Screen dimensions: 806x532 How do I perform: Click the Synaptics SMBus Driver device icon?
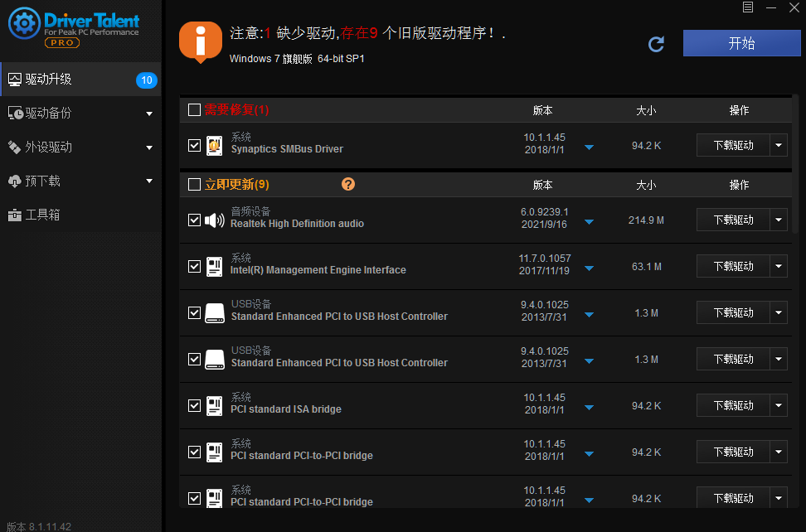pyautogui.click(x=215, y=145)
